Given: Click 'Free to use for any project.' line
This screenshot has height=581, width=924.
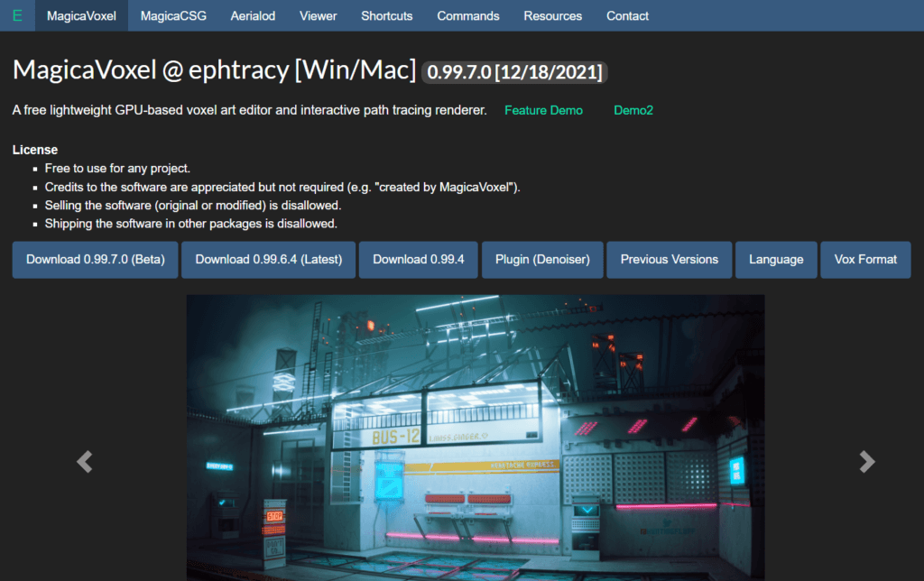Looking at the screenshot, I should point(117,169).
